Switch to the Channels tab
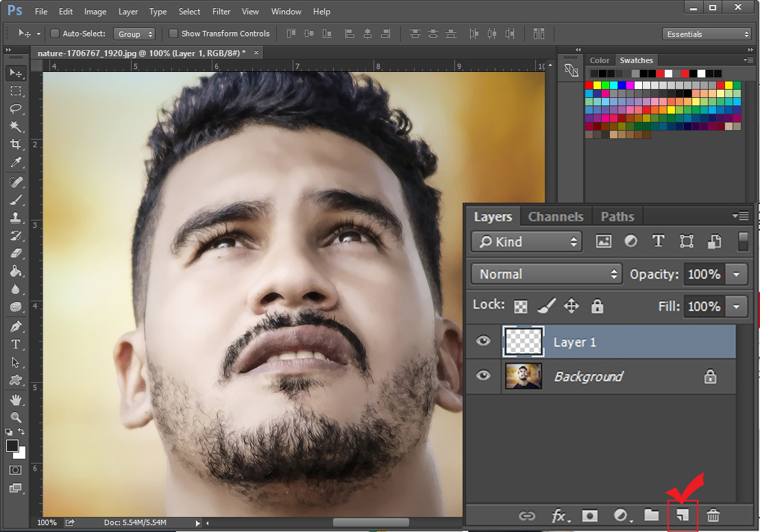This screenshot has height=532, width=760. coord(556,216)
